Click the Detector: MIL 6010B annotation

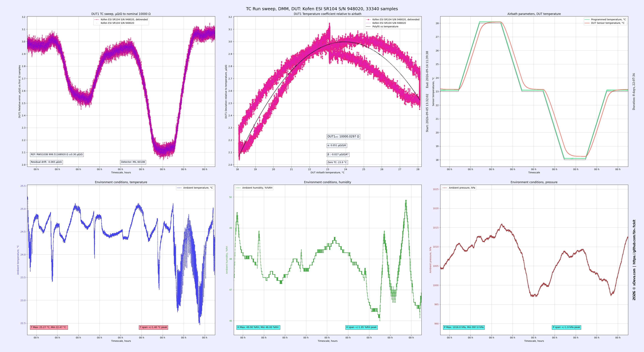click(133, 162)
